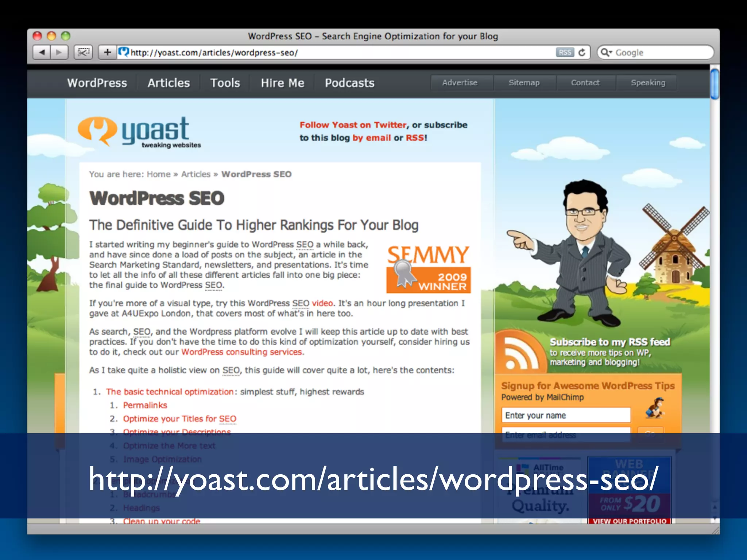Click the green zoom window button
The width and height of the screenshot is (747, 560).
[66, 36]
